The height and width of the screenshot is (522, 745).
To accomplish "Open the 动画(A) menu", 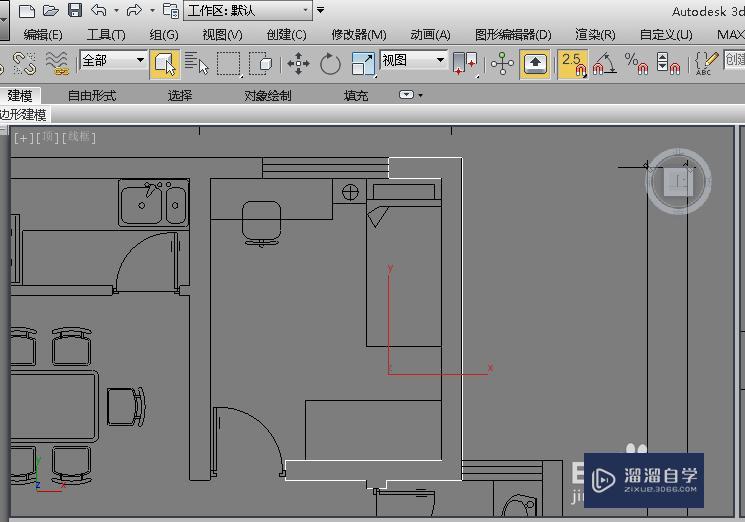I will [x=430, y=35].
